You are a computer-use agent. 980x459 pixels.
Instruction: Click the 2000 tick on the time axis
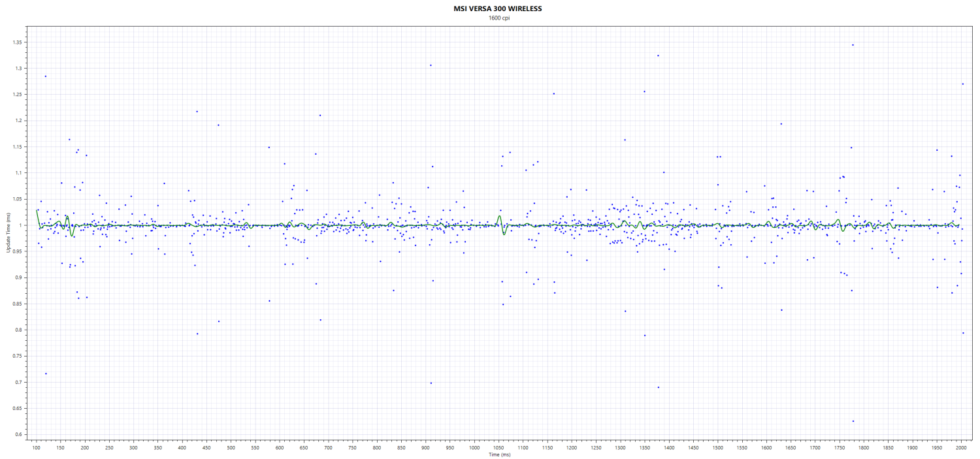click(x=962, y=448)
